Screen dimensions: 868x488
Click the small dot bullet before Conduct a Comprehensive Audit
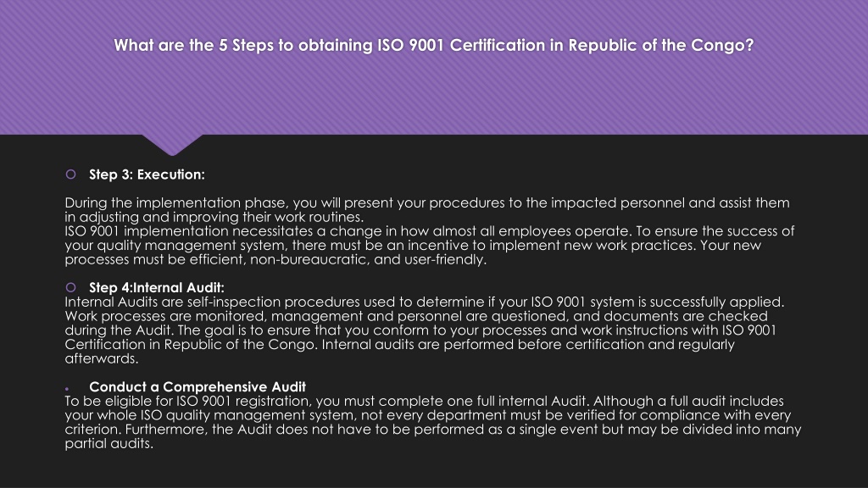point(67,389)
